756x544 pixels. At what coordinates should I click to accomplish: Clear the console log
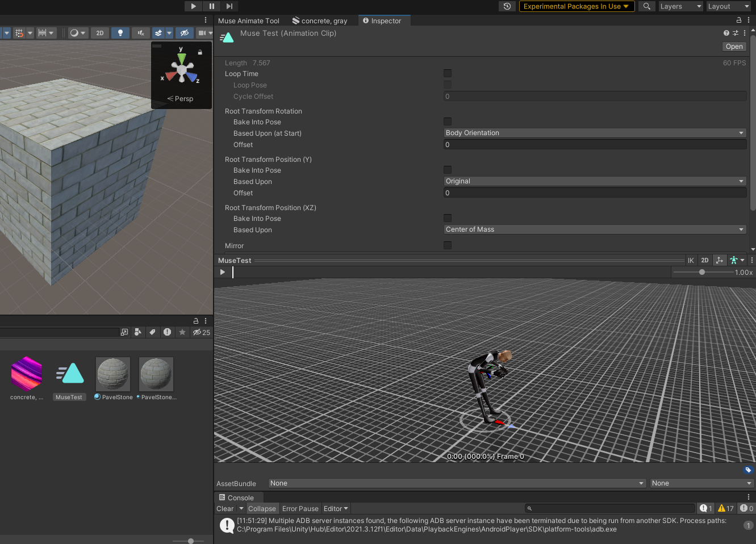point(225,509)
